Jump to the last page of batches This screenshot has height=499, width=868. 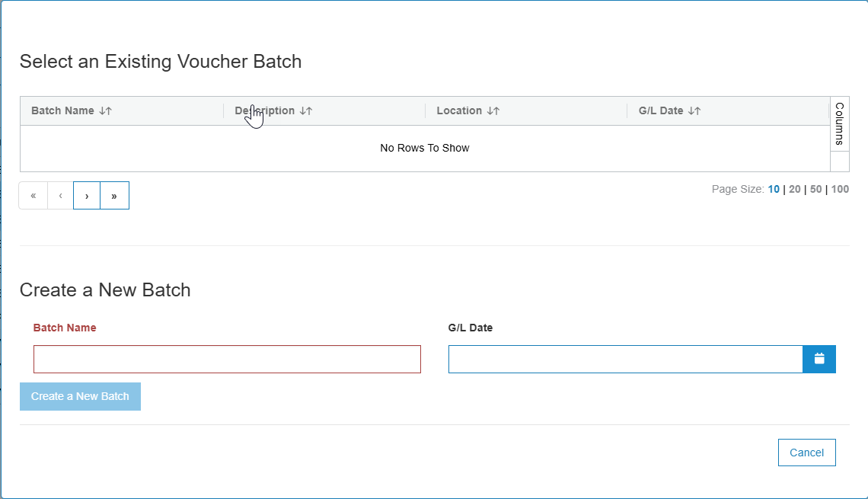114,195
